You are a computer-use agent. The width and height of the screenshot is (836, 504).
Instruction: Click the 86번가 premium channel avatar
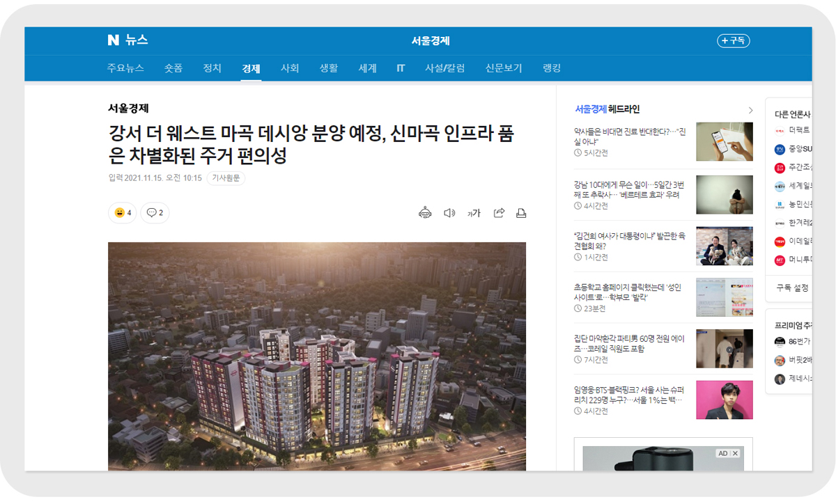pyautogui.click(x=780, y=342)
